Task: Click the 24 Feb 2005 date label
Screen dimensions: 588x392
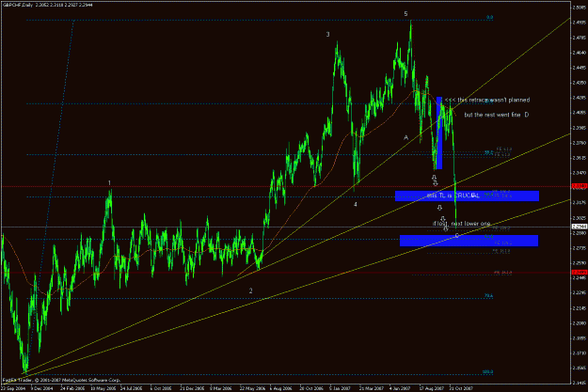Action: (72, 388)
